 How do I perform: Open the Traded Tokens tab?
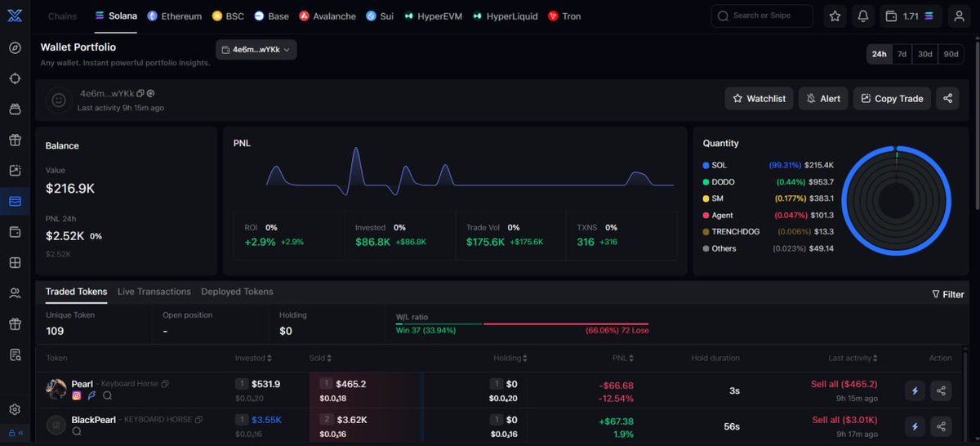click(x=76, y=292)
